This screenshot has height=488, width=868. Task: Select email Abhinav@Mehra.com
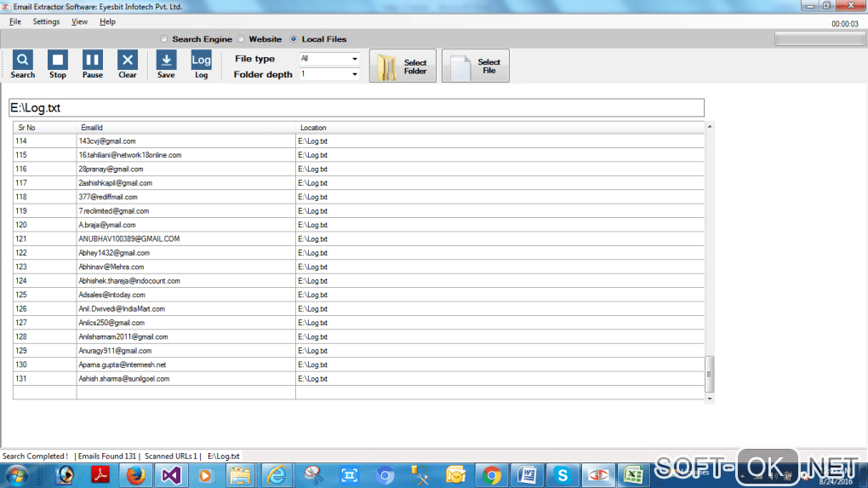111,267
